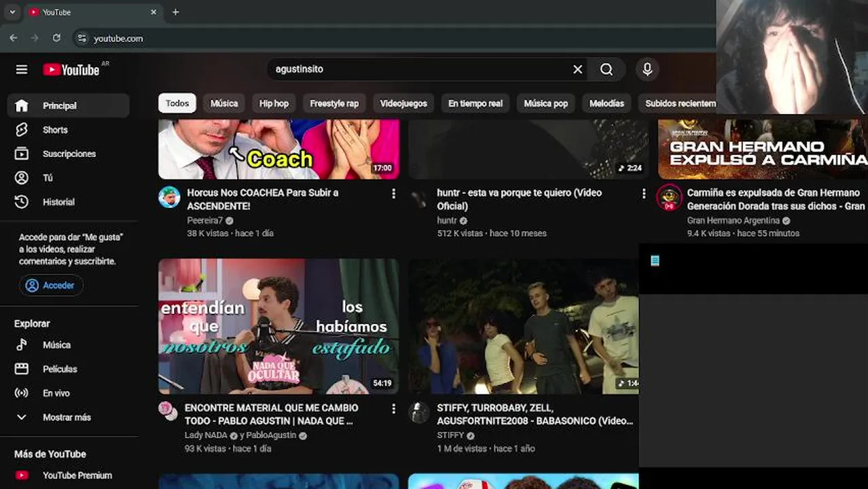Open Suscripciones in sidebar
The width and height of the screenshot is (868, 489).
pos(69,153)
